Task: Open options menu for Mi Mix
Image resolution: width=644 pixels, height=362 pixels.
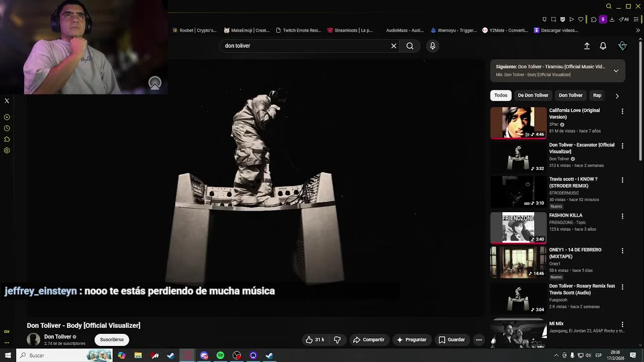Action: (622, 325)
